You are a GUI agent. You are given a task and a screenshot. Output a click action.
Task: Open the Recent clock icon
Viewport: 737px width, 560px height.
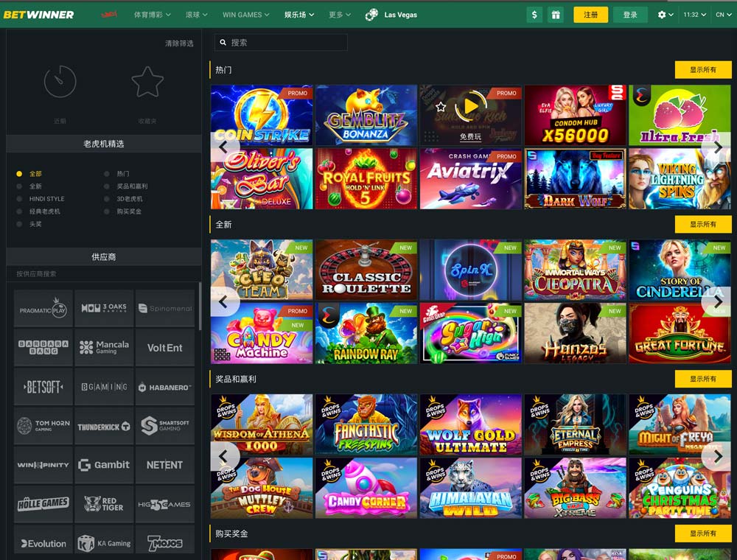60,82
